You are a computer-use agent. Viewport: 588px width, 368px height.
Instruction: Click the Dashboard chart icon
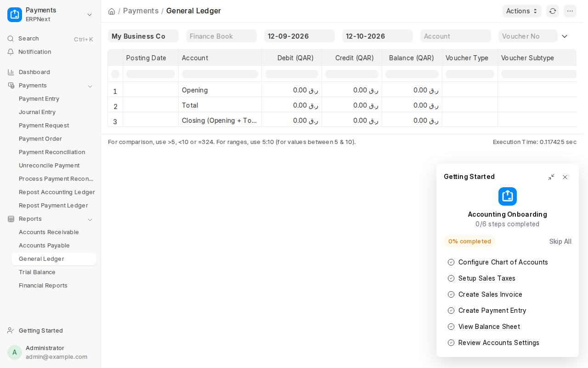tap(11, 72)
